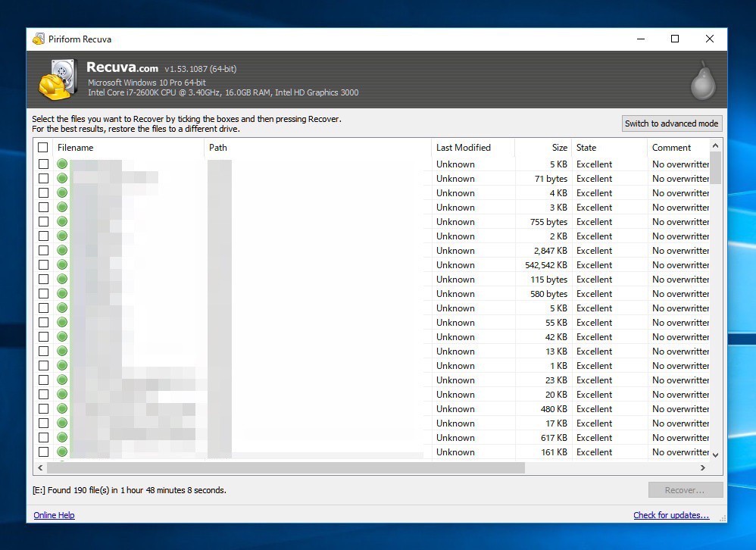Click the horizontal scrollbar thumb

click(286, 467)
